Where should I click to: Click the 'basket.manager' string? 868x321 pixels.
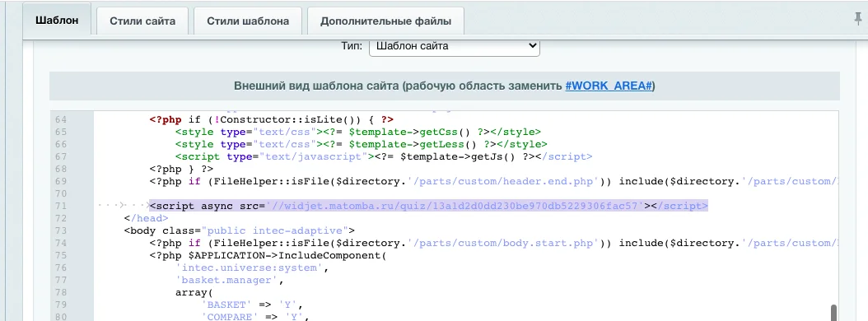click(227, 280)
